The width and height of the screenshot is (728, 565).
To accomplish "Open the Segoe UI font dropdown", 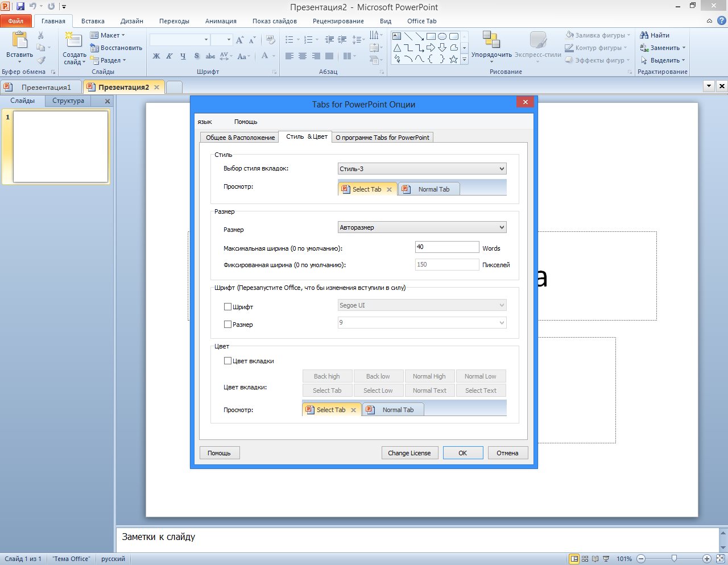I will (x=422, y=305).
